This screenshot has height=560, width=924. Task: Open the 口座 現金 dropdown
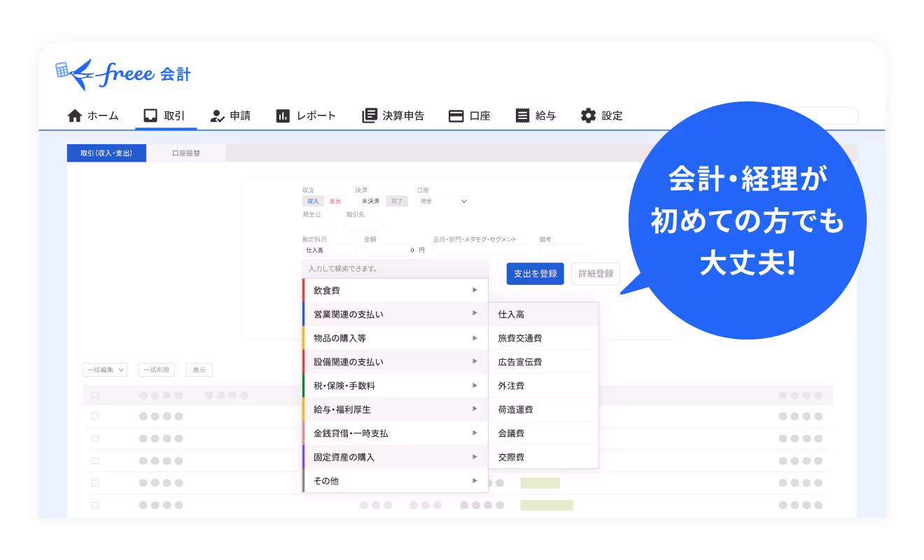click(443, 201)
